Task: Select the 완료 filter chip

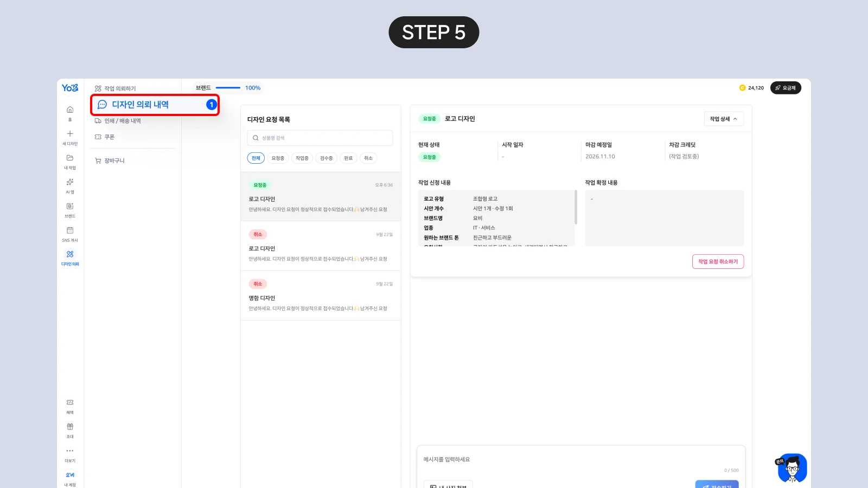Action: 348,158
